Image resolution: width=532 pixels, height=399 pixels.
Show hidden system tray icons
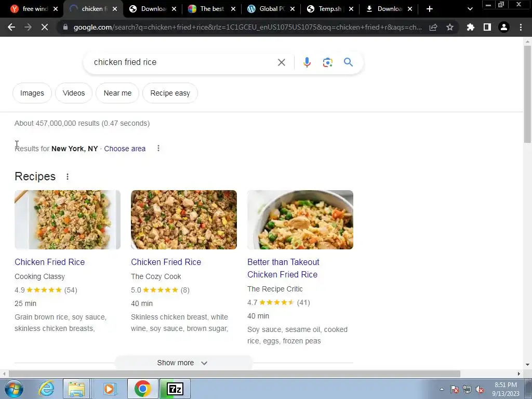tap(442, 389)
